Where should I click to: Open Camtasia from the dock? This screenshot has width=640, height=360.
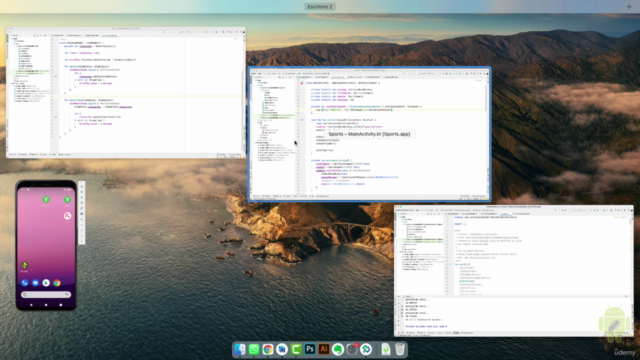(x=296, y=349)
